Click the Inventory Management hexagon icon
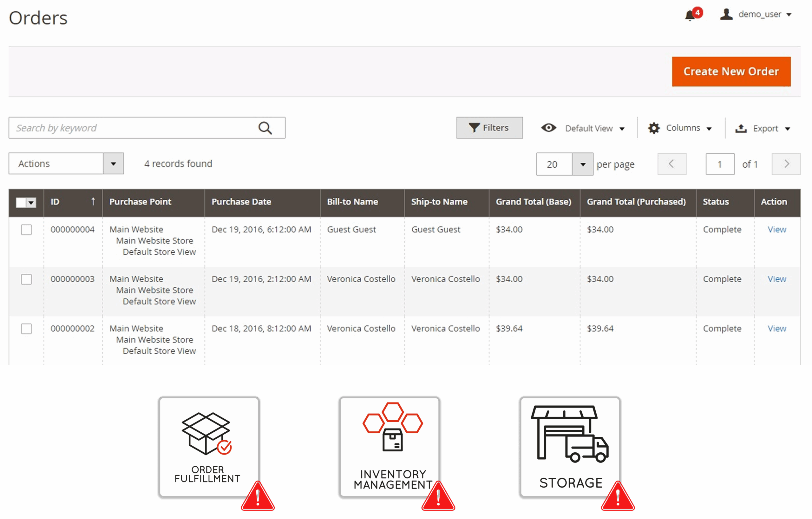 coord(392,426)
